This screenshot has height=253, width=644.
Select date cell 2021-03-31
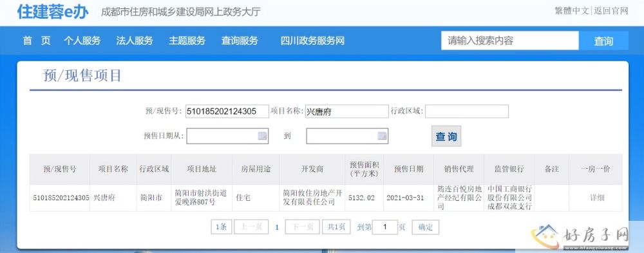click(x=409, y=198)
